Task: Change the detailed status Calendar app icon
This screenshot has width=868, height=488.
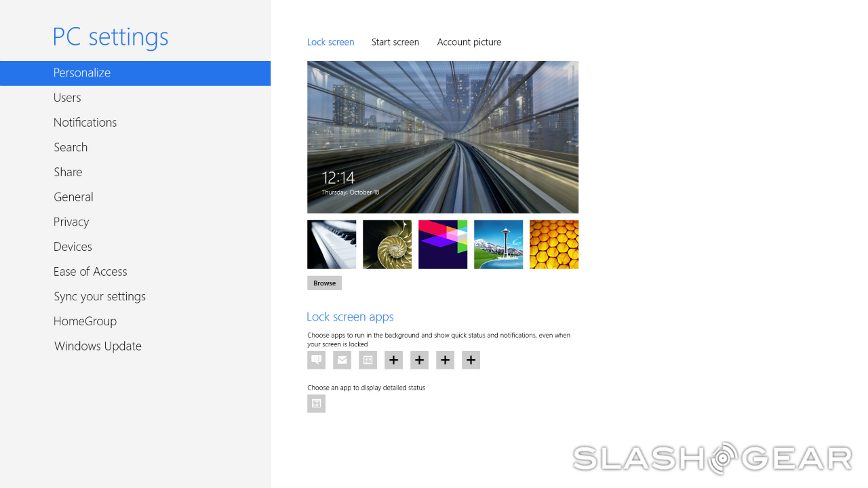Action: coord(316,403)
